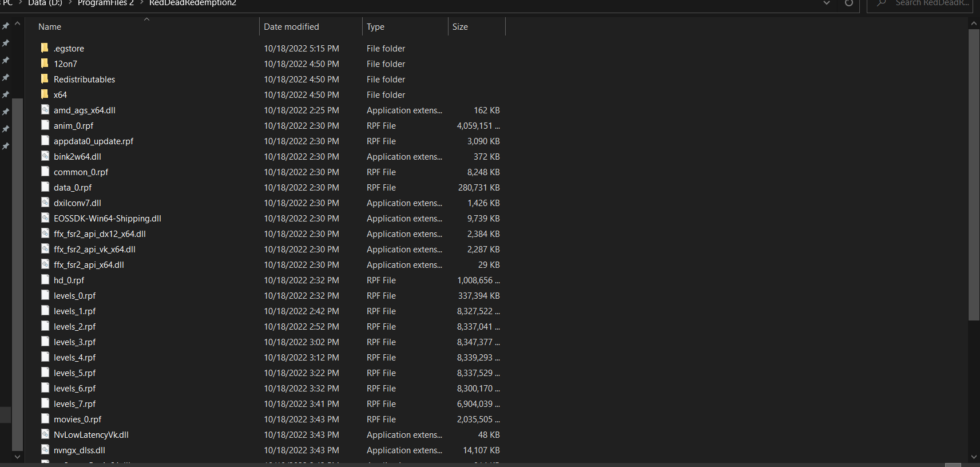
Task: Sort files by the Size column
Action: click(460, 27)
